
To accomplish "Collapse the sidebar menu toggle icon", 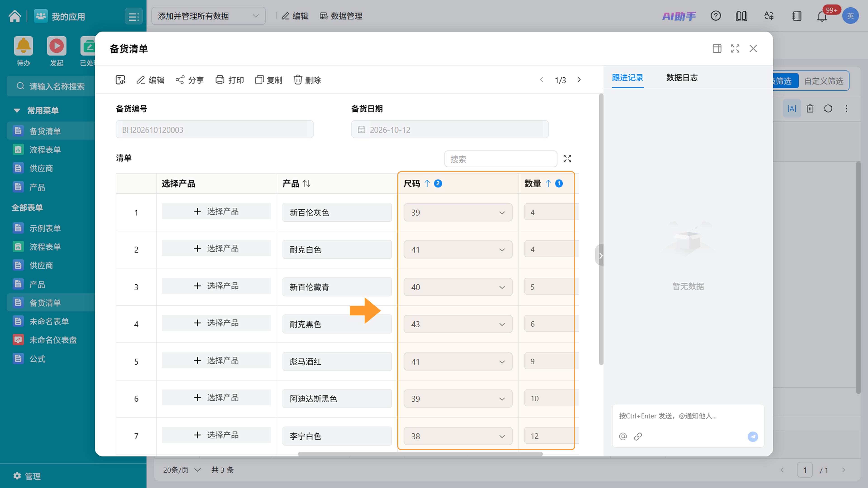I will (134, 16).
